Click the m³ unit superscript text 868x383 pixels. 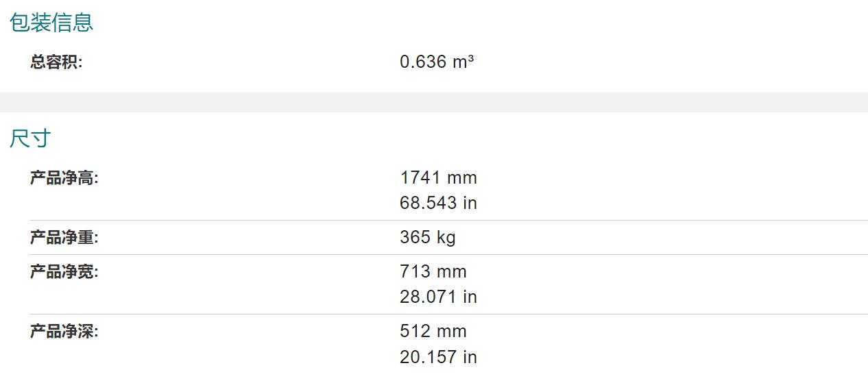463,62
